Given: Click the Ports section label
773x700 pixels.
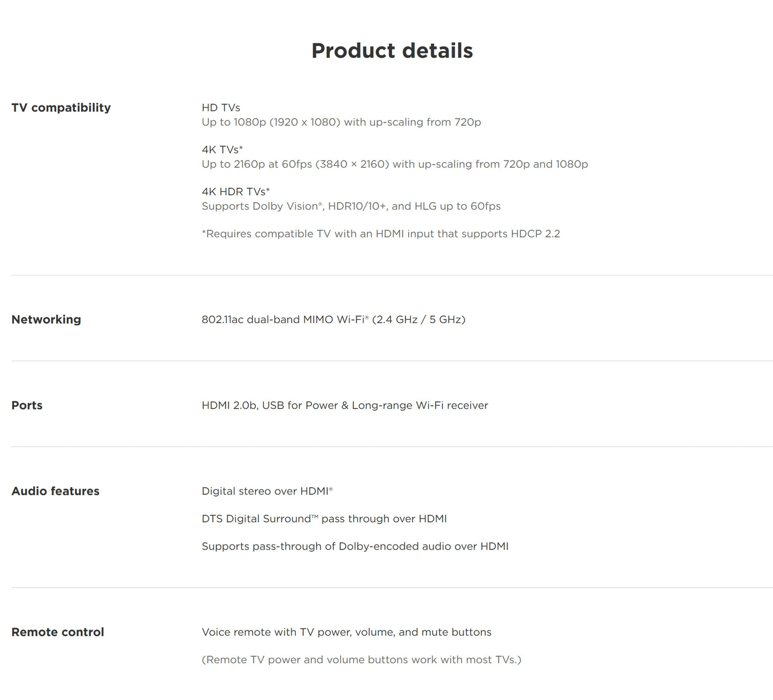Looking at the screenshot, I should (27, 405).
